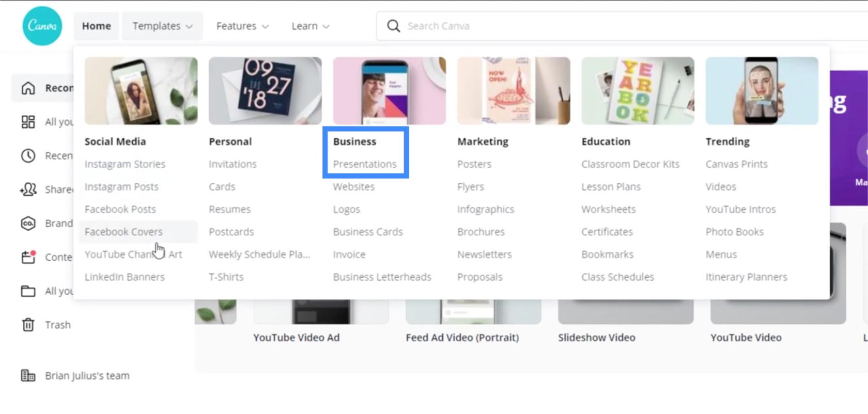Image resolution: width=868 pixels, height=414 pixels.
Task: Click the Recommended home icon in sidebar
Action: [28, 88]
